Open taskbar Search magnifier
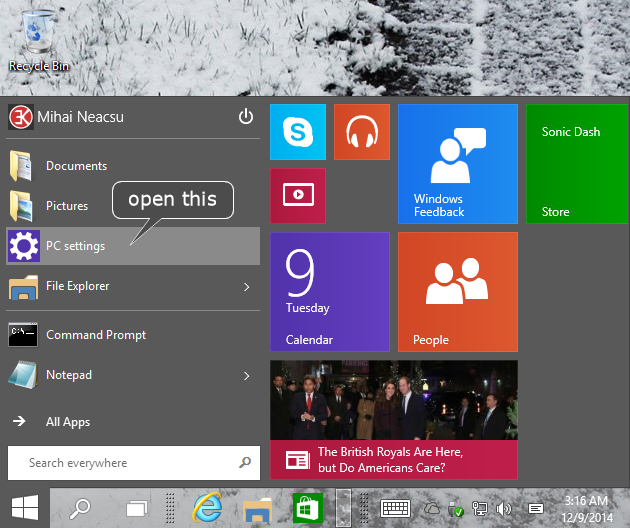The height and width of the screenshot is (528, 630). tap(80, 508)
